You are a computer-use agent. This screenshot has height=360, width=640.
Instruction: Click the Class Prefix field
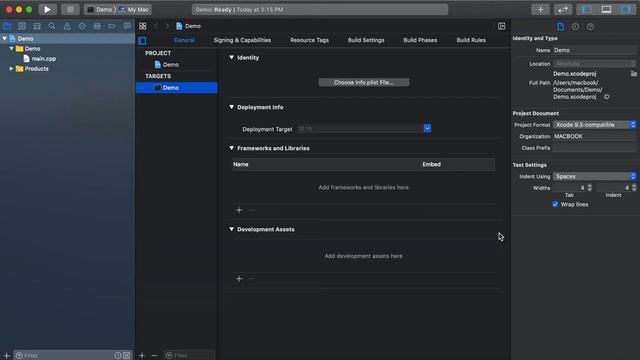[595, 148]
